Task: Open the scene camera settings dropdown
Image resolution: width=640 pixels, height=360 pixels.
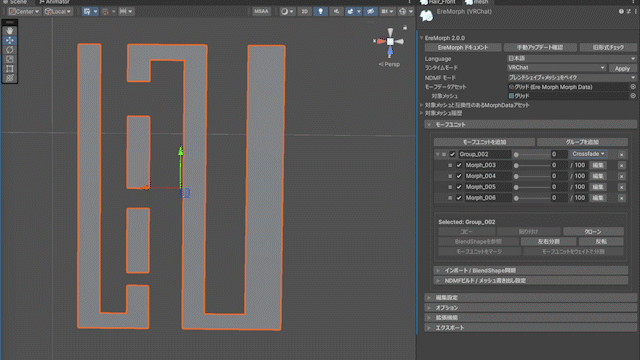Action: pos(387,11)
